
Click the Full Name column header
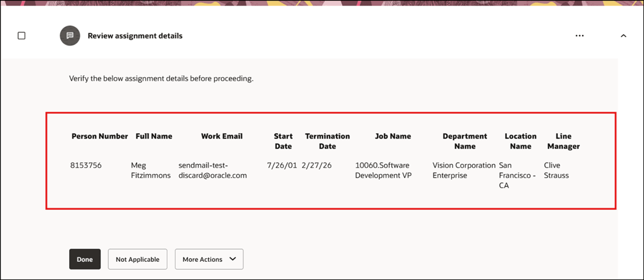[x=154, y=136]
